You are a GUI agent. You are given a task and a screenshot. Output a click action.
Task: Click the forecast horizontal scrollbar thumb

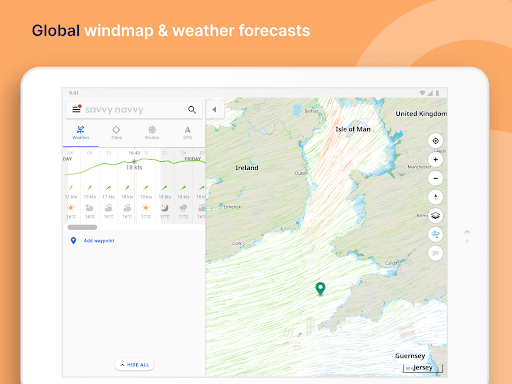pyautogui.click(x=82, y=227)
